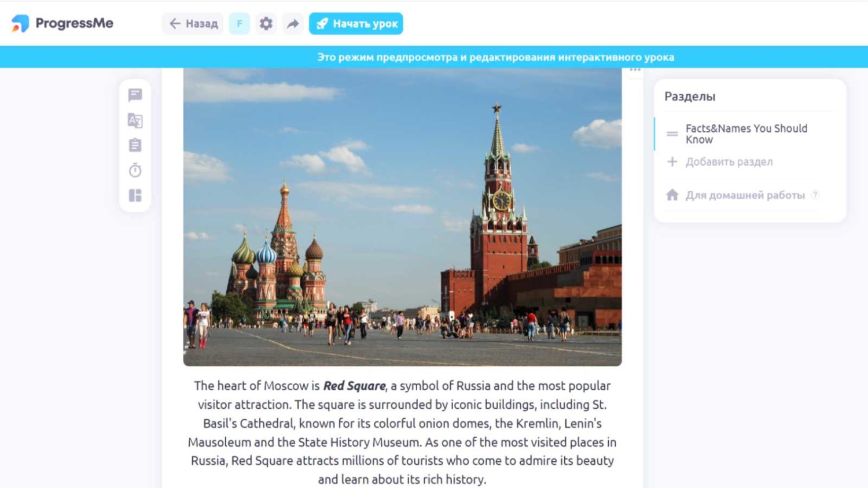Open the translator icon in sidebar
Viewport: 868px width, 488px height.
(x=135, y=120)
